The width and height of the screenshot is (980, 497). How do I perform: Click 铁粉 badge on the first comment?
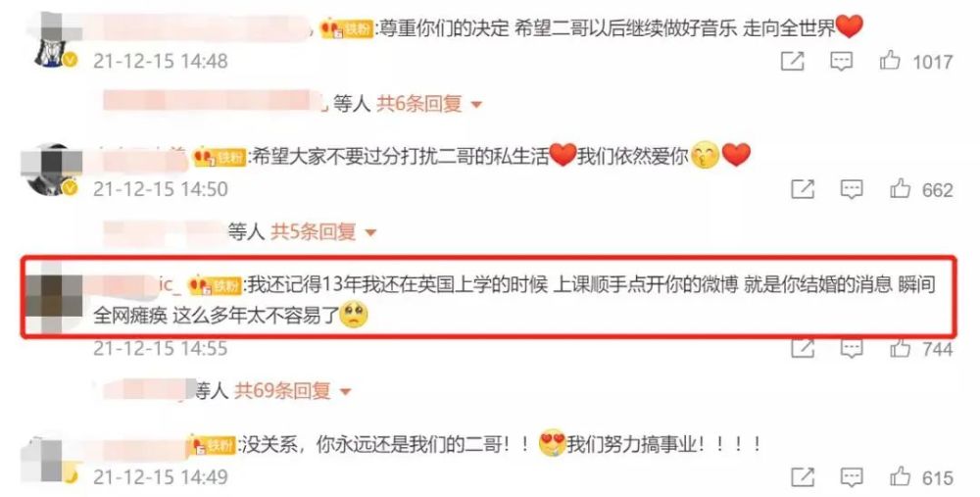point(346,28)
